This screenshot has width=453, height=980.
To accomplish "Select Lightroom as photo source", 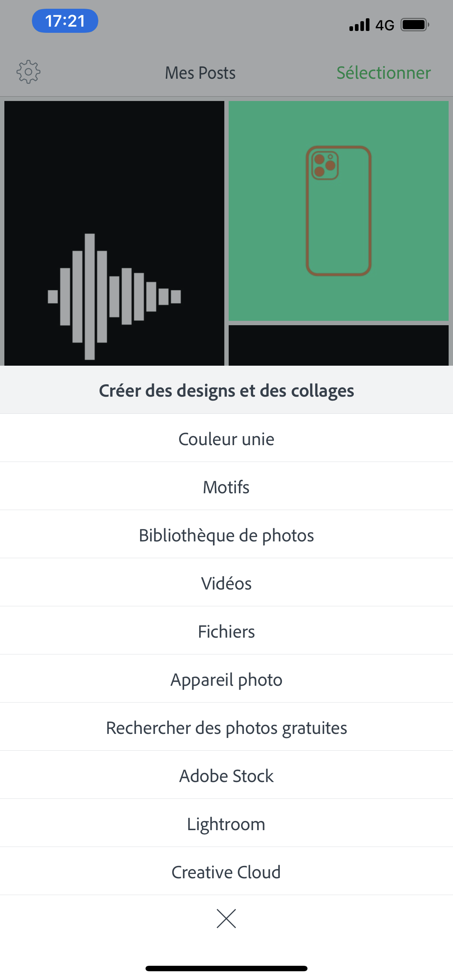I will pos(226,824).
